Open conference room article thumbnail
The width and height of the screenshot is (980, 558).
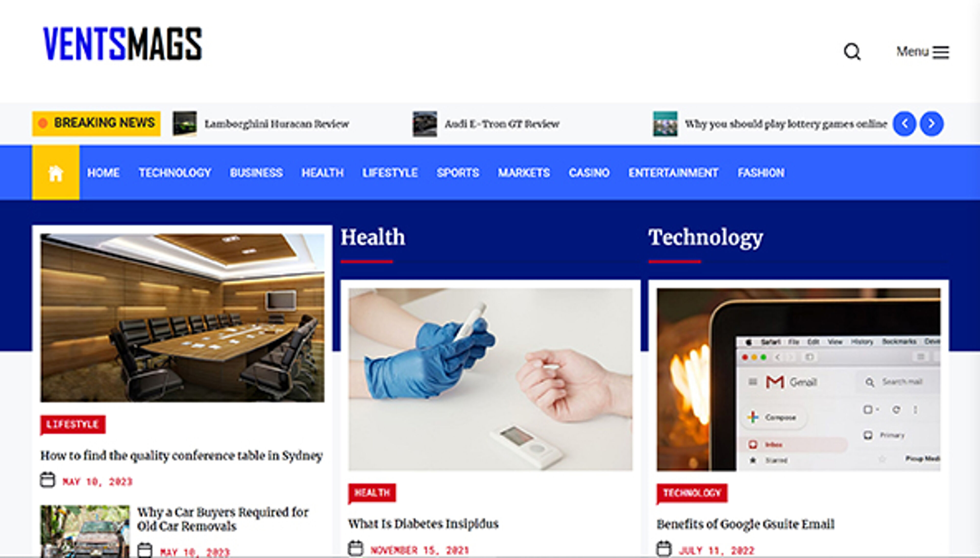coord(182,318)
